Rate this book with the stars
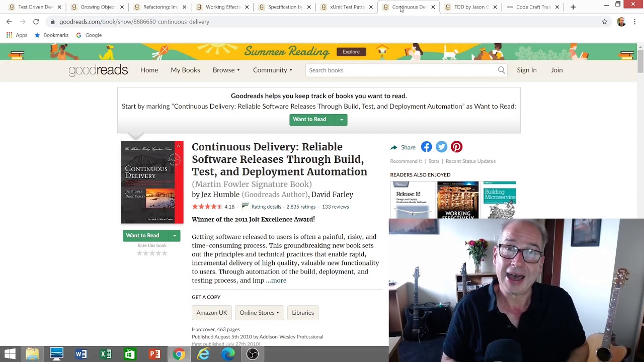 pos(152,253)
